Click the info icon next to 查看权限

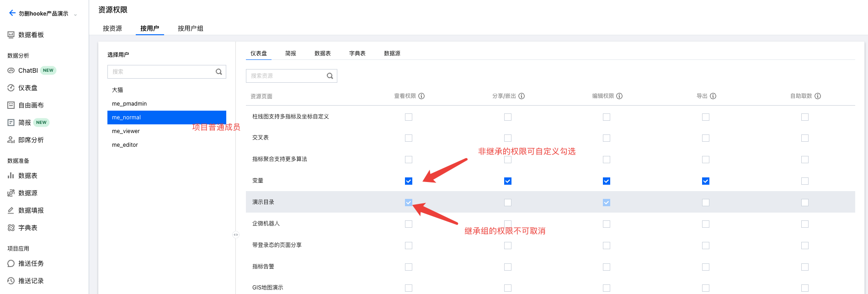[x=421, y=96]
